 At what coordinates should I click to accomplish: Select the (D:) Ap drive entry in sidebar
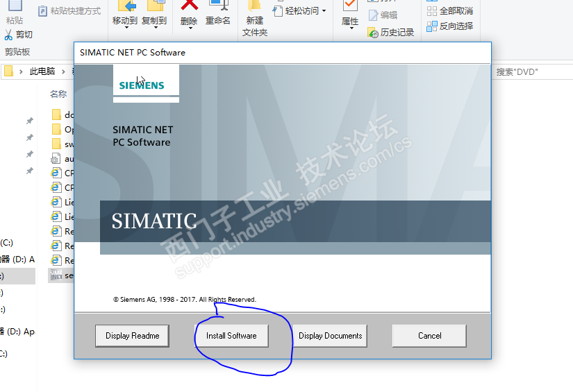coord(17,332)
